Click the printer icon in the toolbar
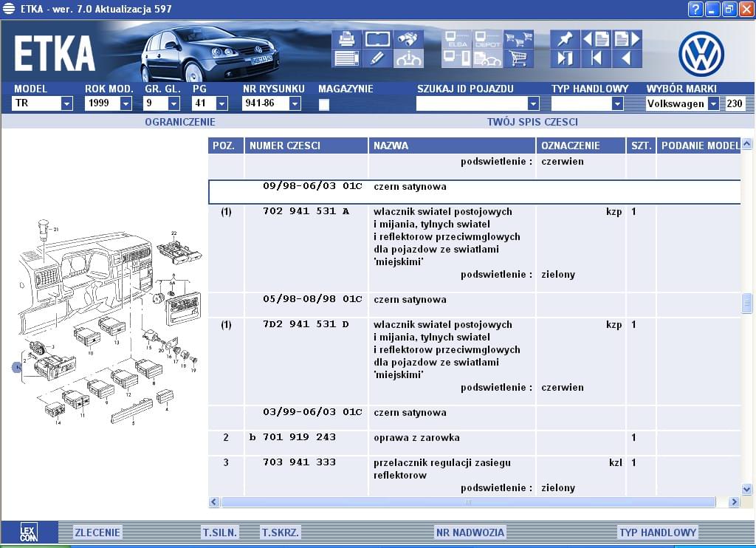The height and width of the screenshot is (548, 756). click(347, 39)
